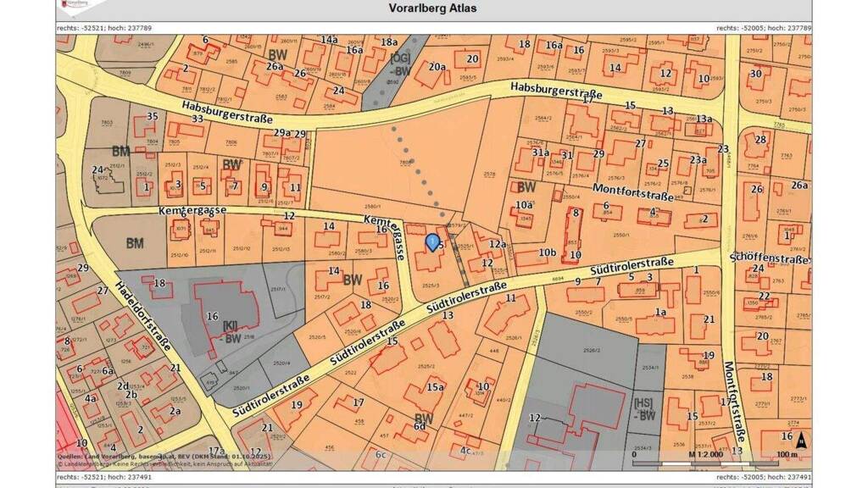This screenshot has height=488, width=868.
Task: Click the dotted grey path line on the map
Action: tap(415, 168)
